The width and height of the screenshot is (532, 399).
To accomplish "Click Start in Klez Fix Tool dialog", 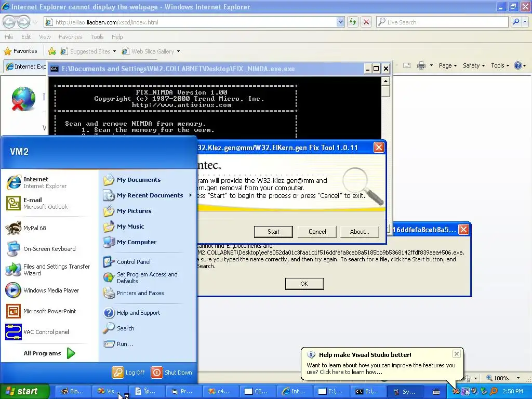I will point(273,232).
